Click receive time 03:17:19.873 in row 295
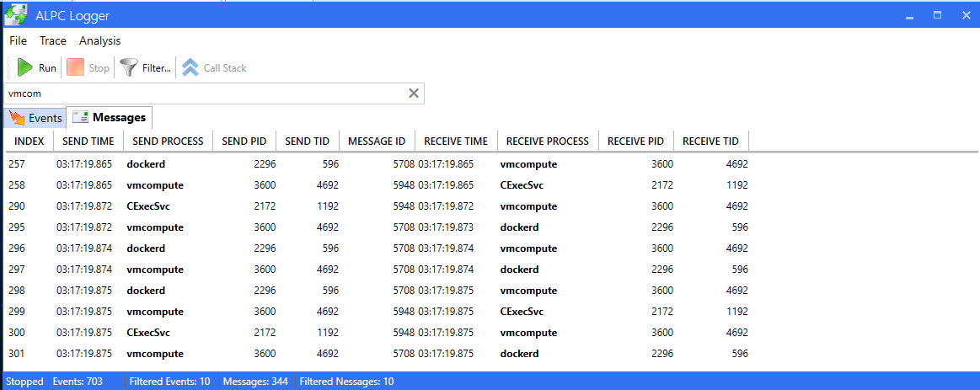This screenshot has width=980, height=390. coord(446,227)
